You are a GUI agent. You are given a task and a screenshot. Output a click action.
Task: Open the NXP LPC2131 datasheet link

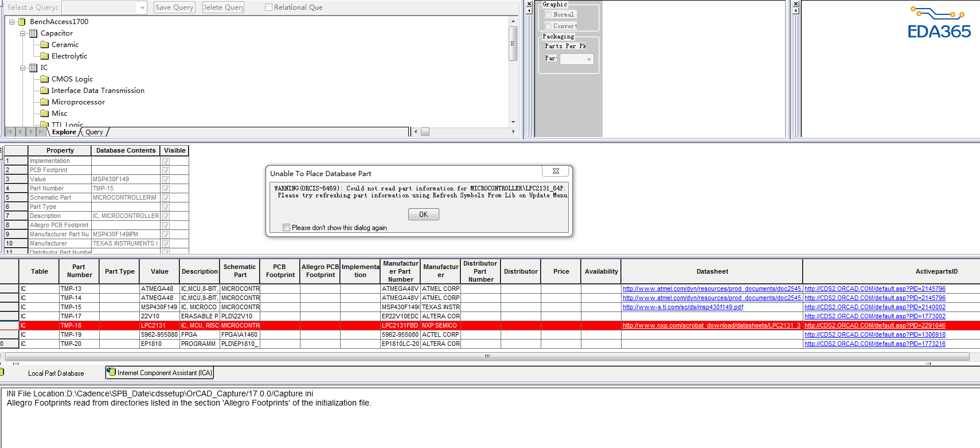[712, 326]
